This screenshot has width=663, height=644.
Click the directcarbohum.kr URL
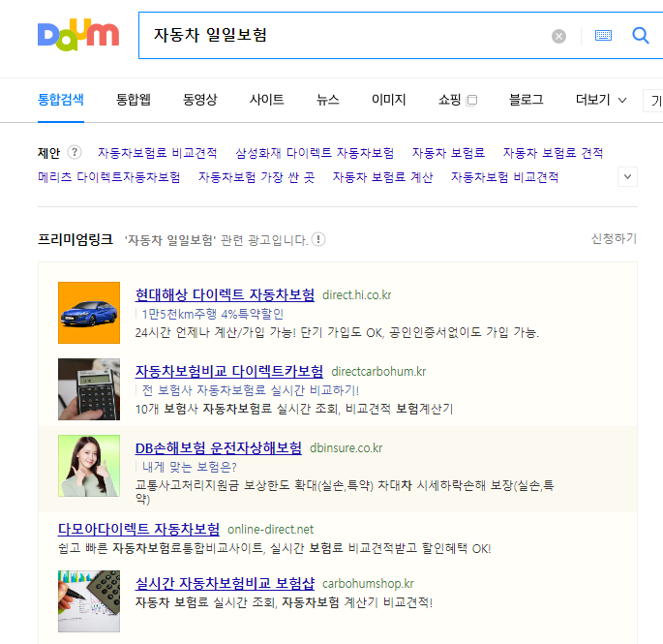point(378,372)
